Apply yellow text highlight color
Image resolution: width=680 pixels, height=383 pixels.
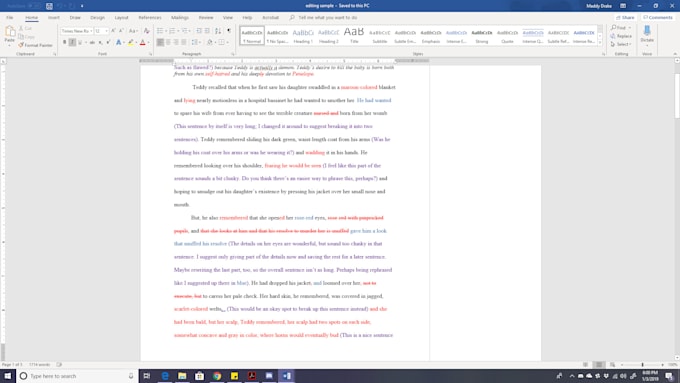click(x=131, y=42)
